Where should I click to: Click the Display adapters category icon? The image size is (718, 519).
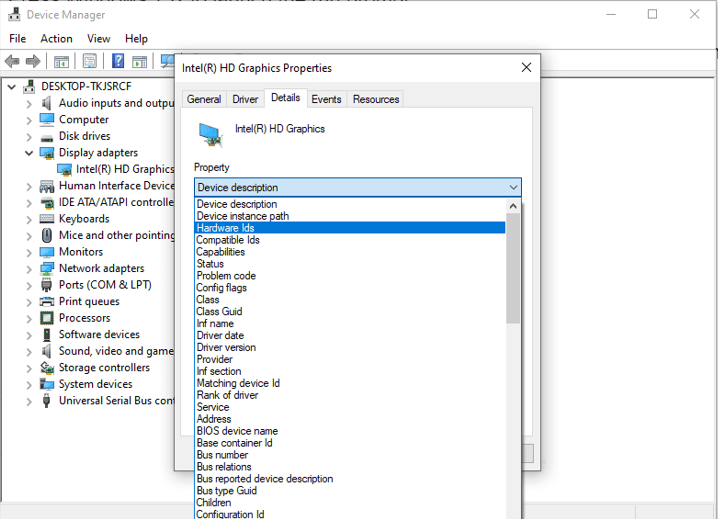(47, 153)
